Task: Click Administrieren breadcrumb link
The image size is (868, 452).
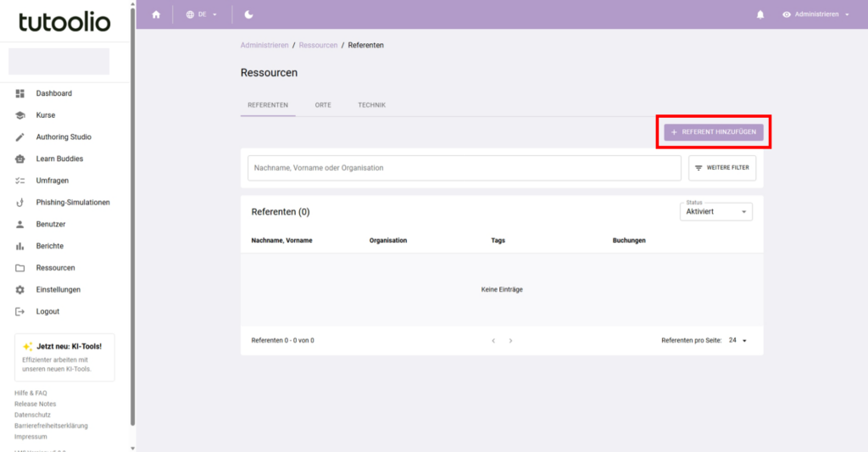Action: coord(264,46)
